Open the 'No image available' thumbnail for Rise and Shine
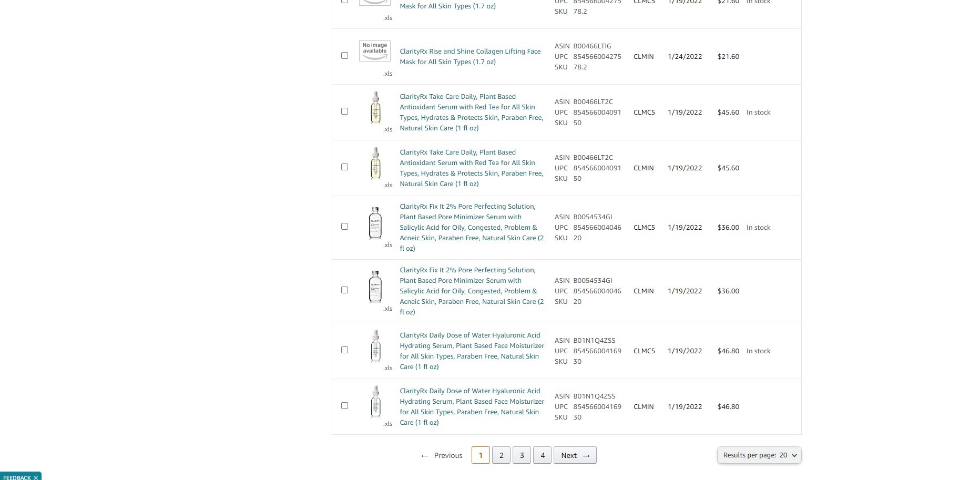The image size is (980, 480). pos(375,51)
